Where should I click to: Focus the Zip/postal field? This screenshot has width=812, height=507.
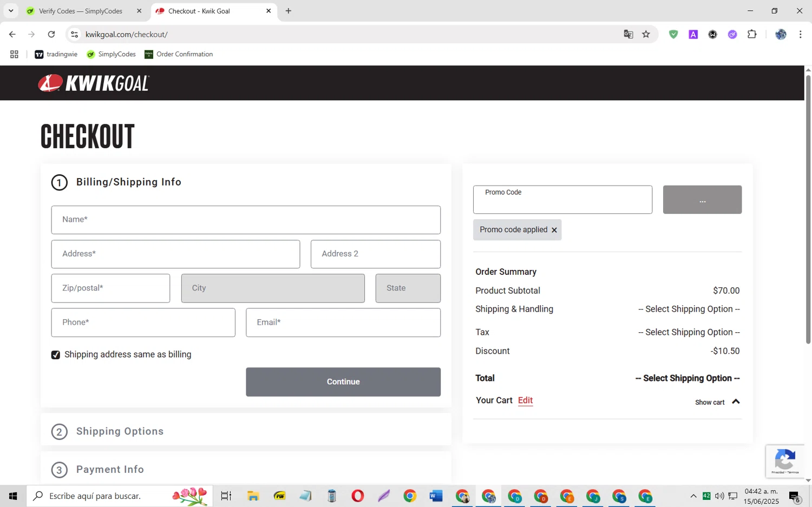(x=110, y=288)
